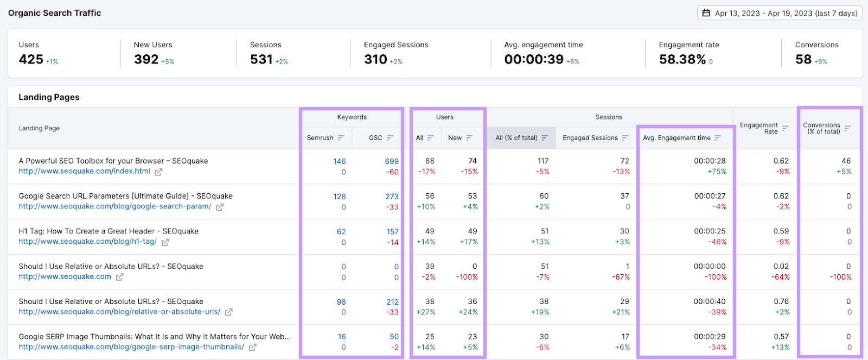Open the google-search-param blog URL

(114, 206)
